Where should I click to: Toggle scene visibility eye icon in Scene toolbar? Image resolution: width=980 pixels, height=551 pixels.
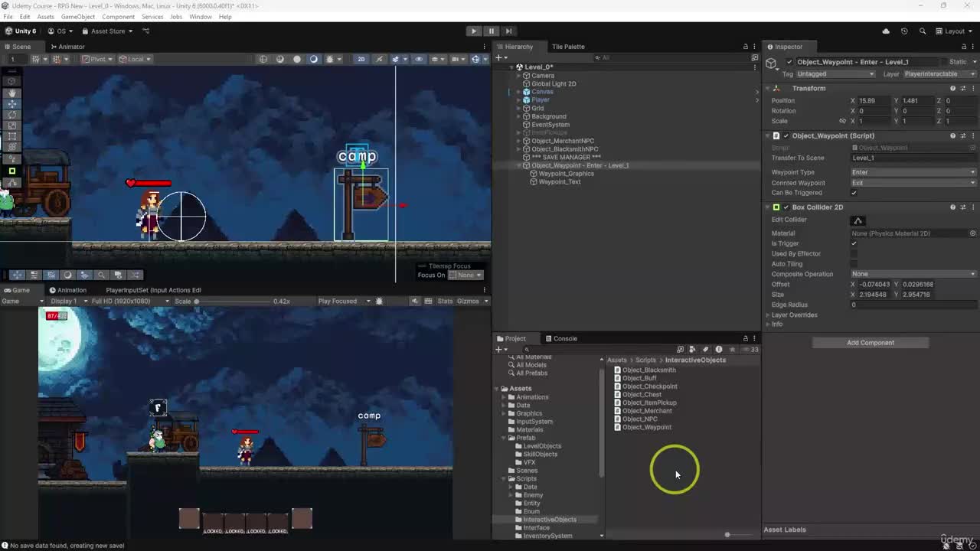coord(419,59)
